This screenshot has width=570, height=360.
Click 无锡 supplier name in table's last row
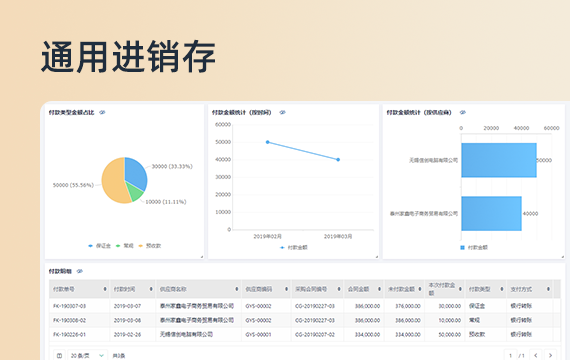pyautogui.click(x=186, y=335)
